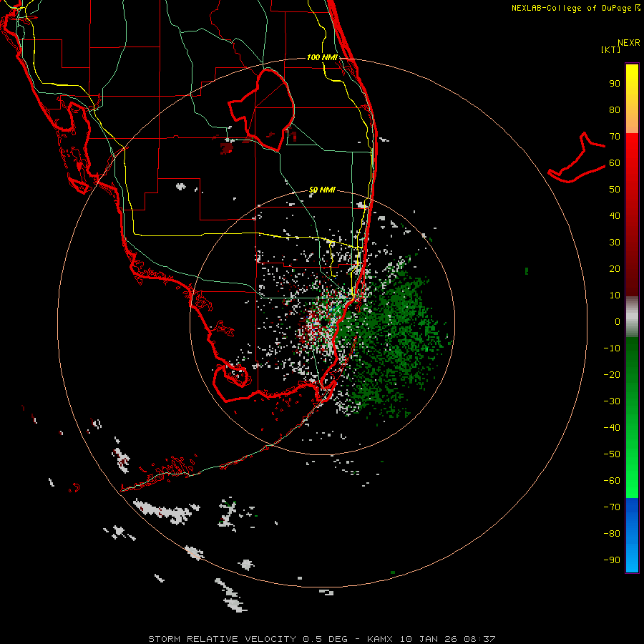Screen dimensions: 644x644
Task: Click the 40 value on the velocity scale
Action: 615,215
